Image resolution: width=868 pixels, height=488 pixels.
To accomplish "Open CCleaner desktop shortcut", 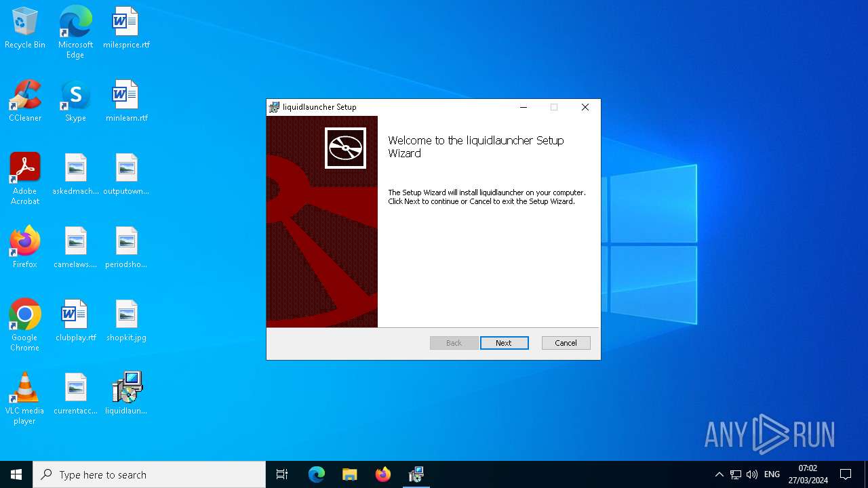I will 25,102.
